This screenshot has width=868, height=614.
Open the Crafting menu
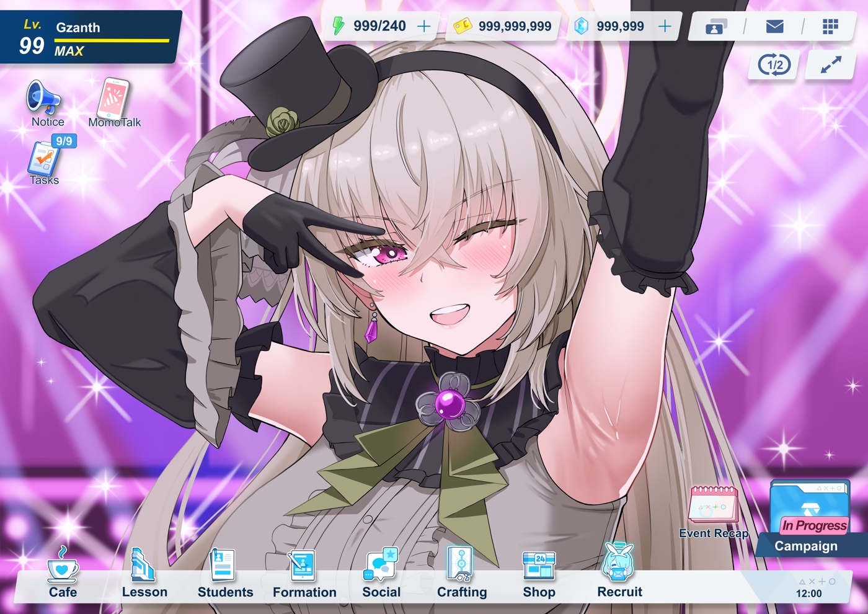click(461, 572)
